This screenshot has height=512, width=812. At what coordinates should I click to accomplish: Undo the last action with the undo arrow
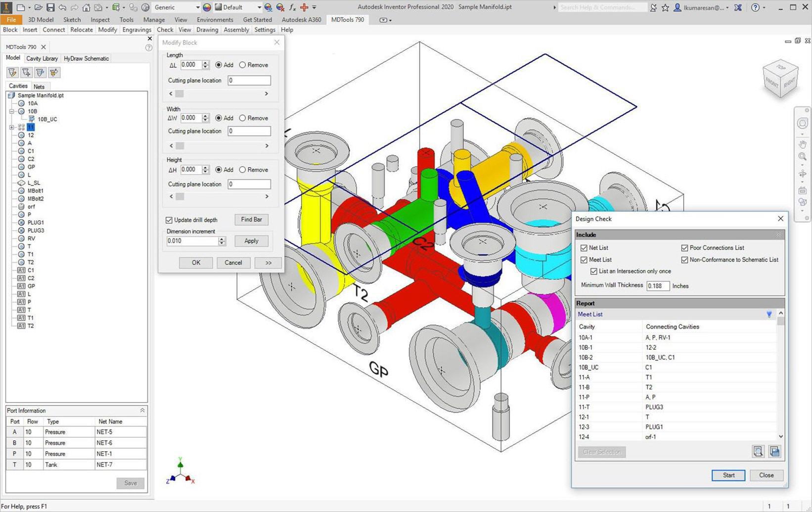62,7
